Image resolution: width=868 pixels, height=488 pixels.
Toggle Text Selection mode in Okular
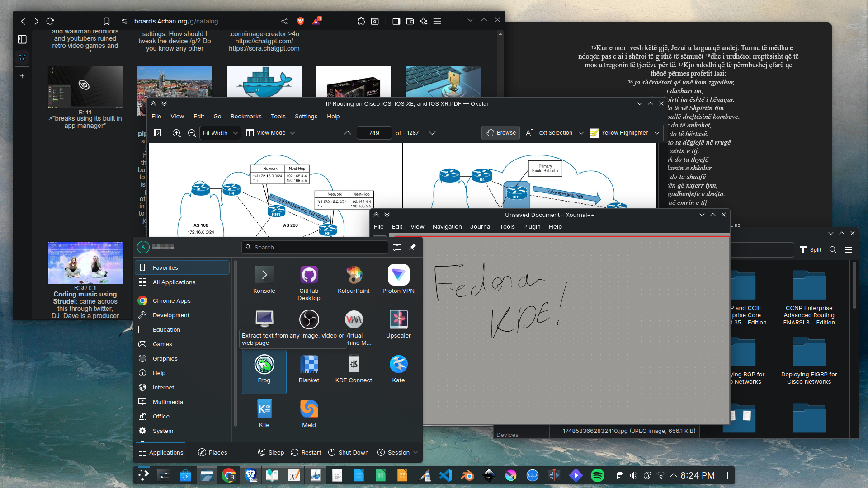tap(549, 133)
